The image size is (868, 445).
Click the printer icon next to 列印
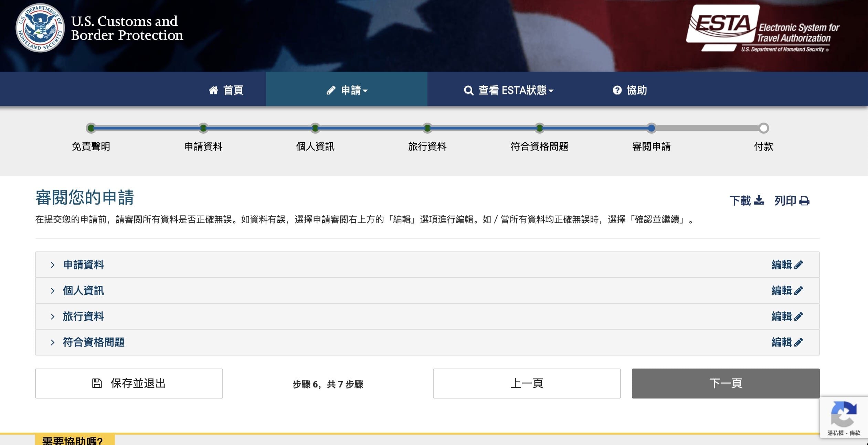804,200
